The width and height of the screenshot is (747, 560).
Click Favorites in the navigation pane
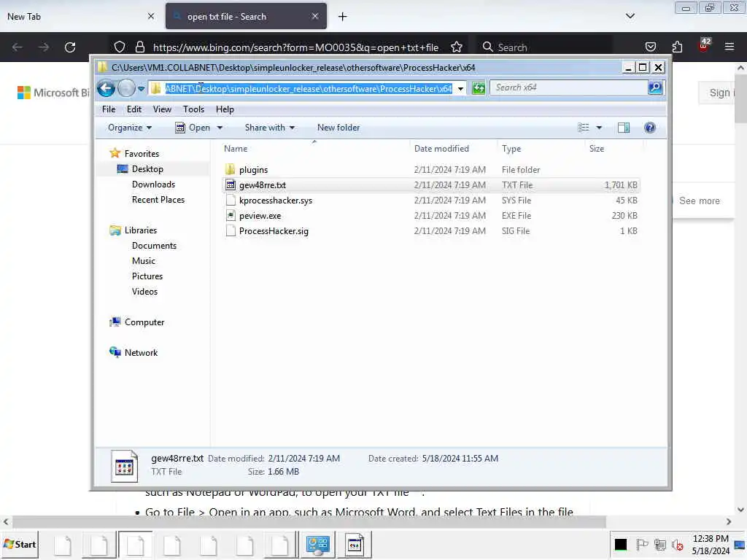(x=142, y=154)
